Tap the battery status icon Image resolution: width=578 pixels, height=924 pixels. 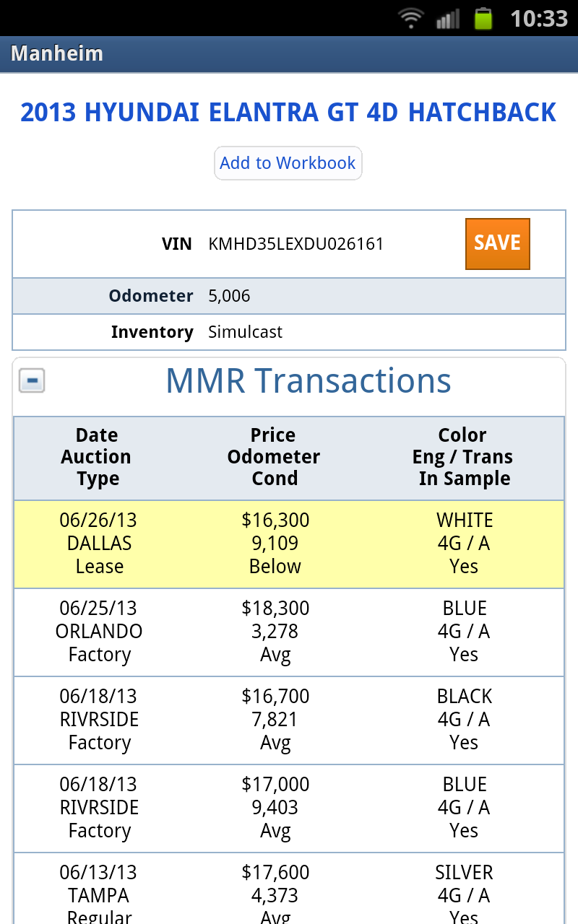coord(483,18)
